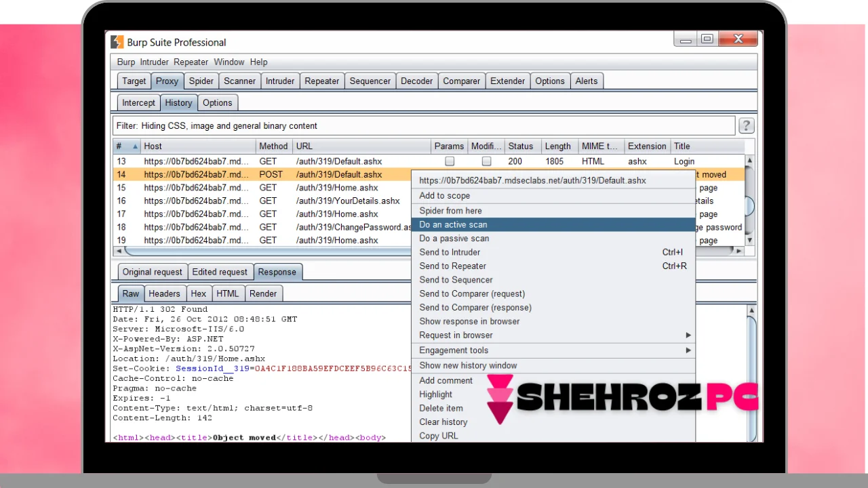
Task: Open the Repeater menu in menu bar
Action: pos(191,62)
